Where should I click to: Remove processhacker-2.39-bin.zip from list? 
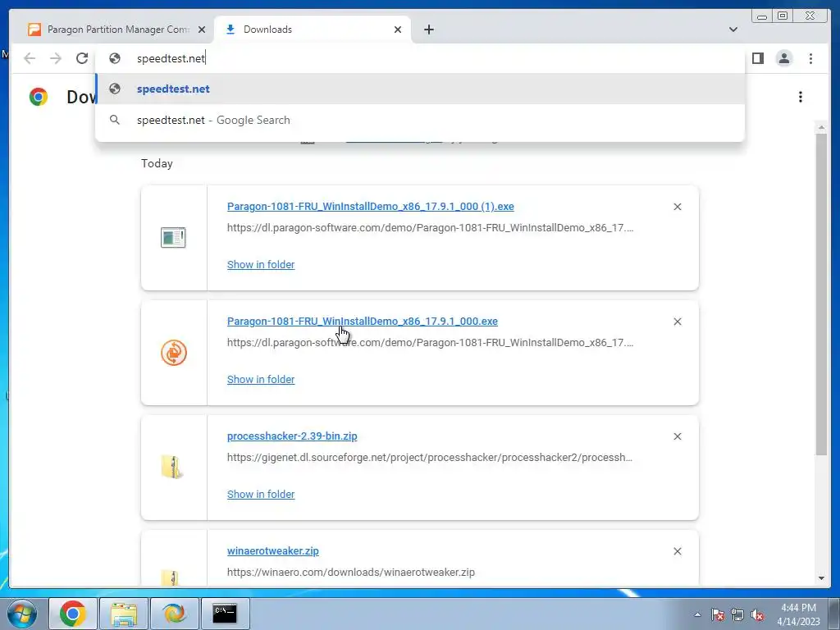point(677,436)
